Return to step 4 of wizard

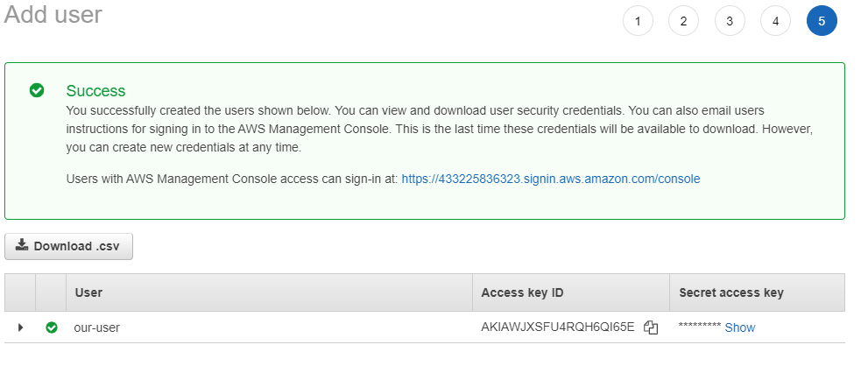tap(775, 21)
